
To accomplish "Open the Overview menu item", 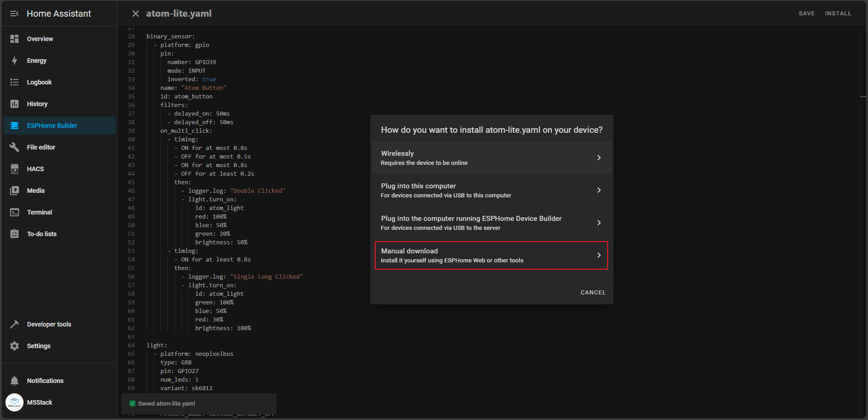I will [60, 39].
